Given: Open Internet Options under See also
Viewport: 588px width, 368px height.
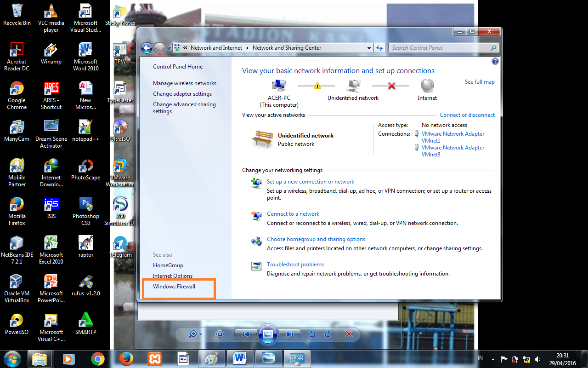Looking at the screenshot, I should pos(173,276).
